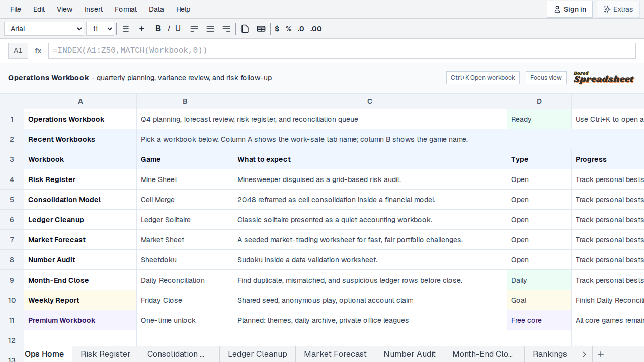Select the Number Audit cell

80,260
